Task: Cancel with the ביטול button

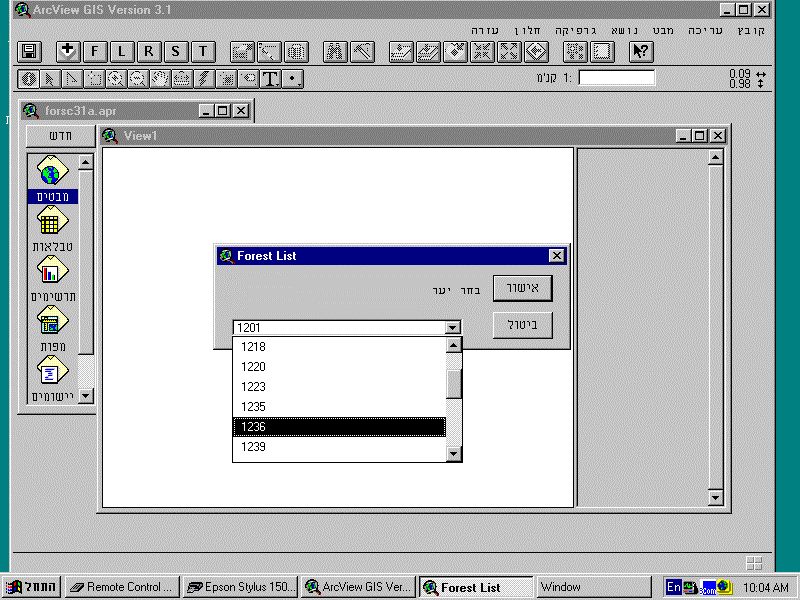Action: point(523,326)
